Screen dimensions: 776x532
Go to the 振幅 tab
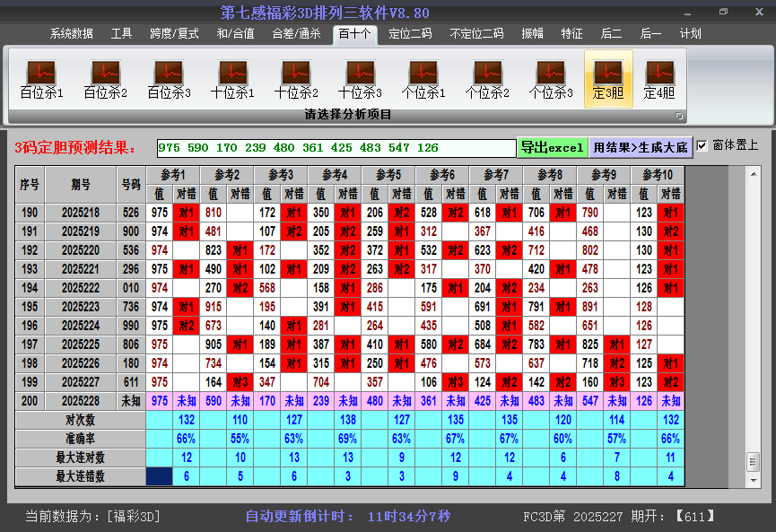click(532, 34)
